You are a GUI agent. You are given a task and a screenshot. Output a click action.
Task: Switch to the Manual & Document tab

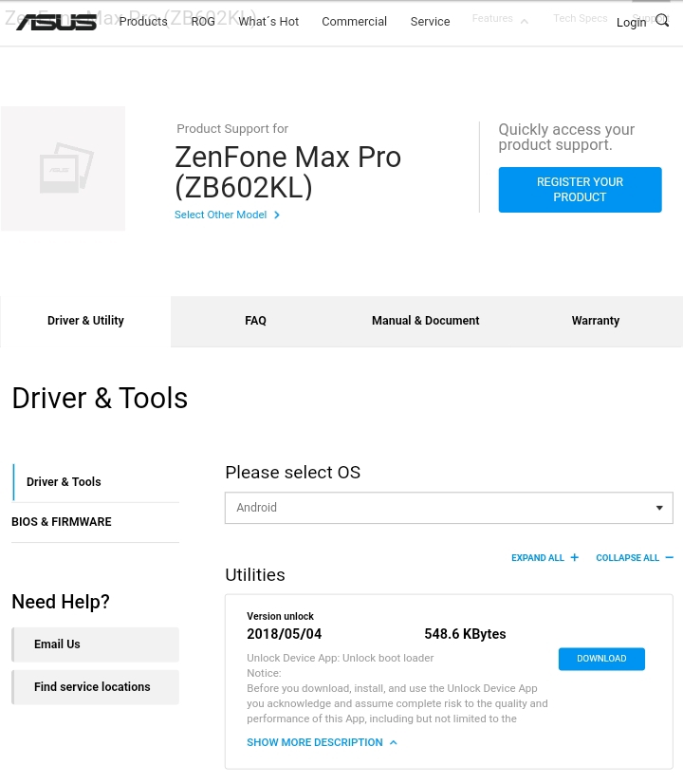(425, 321)
